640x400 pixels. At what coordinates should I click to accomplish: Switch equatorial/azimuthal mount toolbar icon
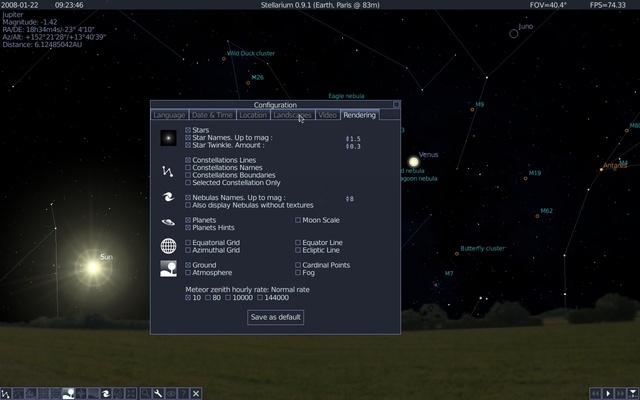click(118, 393)
